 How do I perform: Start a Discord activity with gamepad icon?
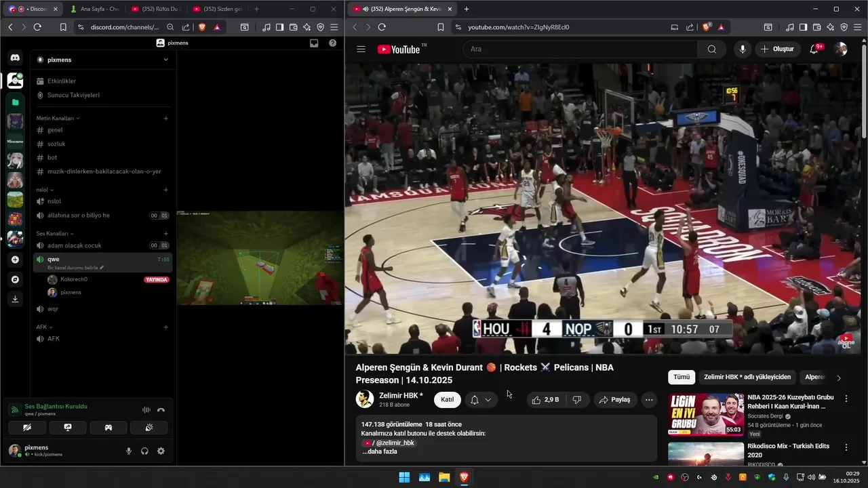(x=108, y=428)
